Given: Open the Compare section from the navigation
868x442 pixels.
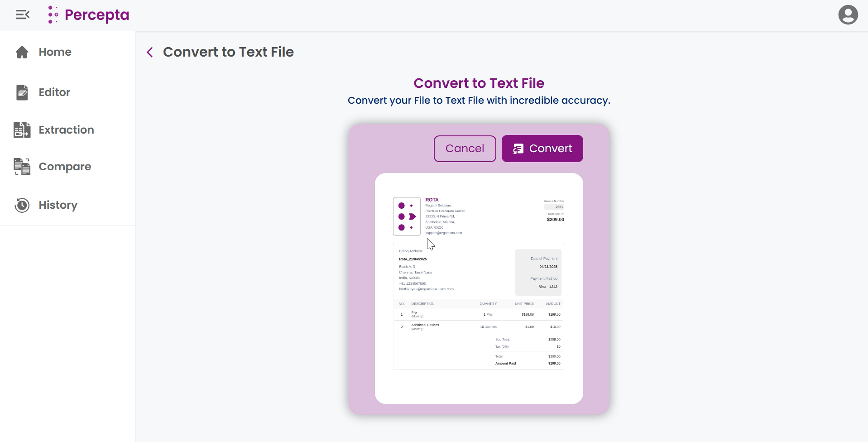Looking at the screenshot, I should [64, 166].
